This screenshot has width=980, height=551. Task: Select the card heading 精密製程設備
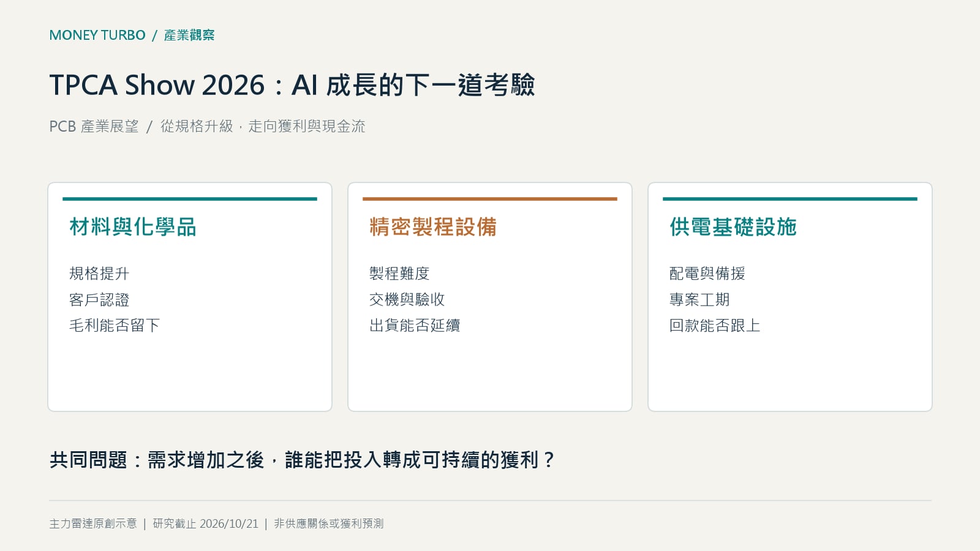click(x=433, y=227)
